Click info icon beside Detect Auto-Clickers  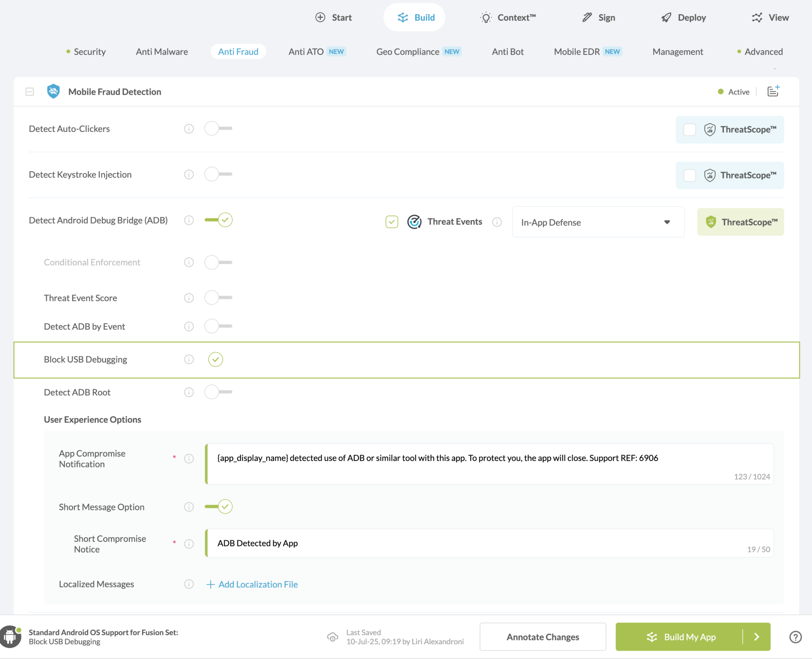189,129
